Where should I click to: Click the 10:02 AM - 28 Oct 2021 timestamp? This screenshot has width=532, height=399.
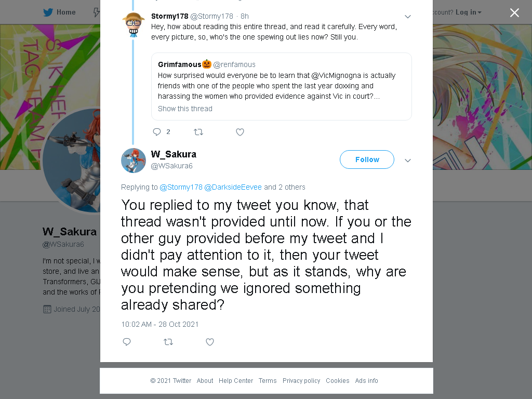[160, 324]
